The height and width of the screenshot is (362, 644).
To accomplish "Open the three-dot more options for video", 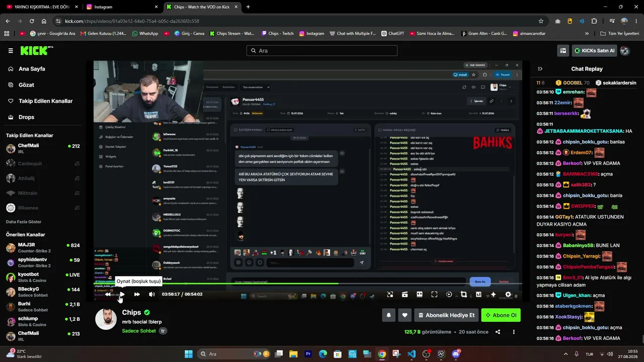I will 514,332.
